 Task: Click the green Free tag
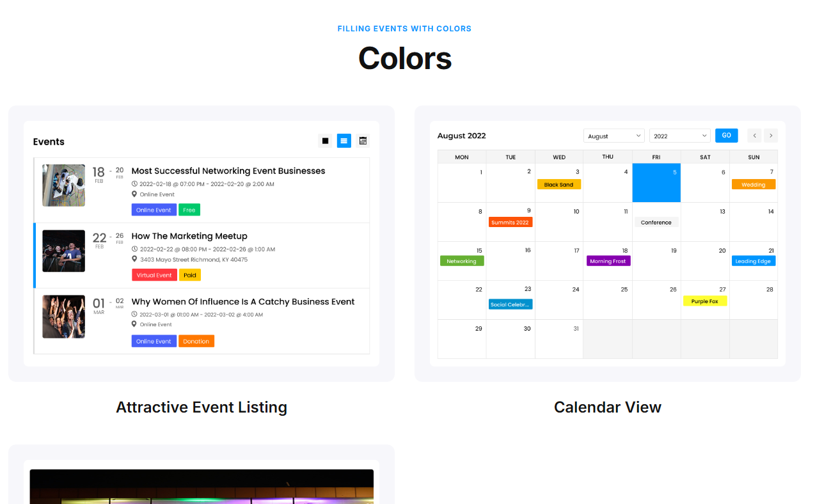(x=189, y=210)
